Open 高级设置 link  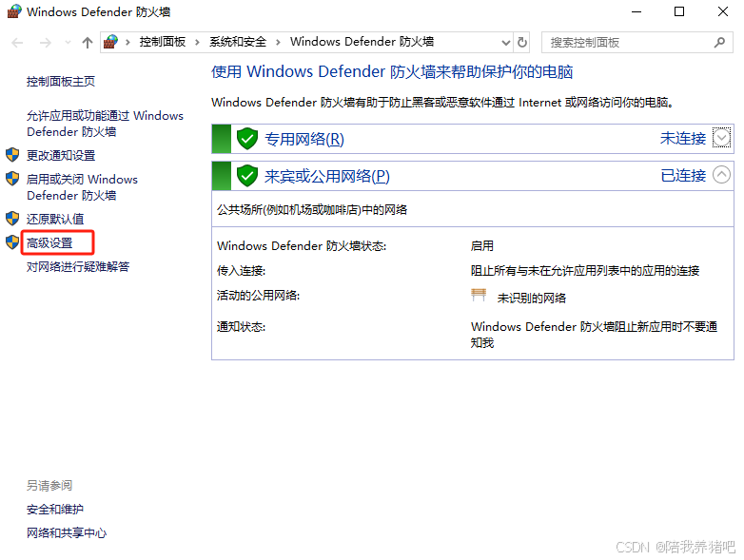click(x=49, y=242)
